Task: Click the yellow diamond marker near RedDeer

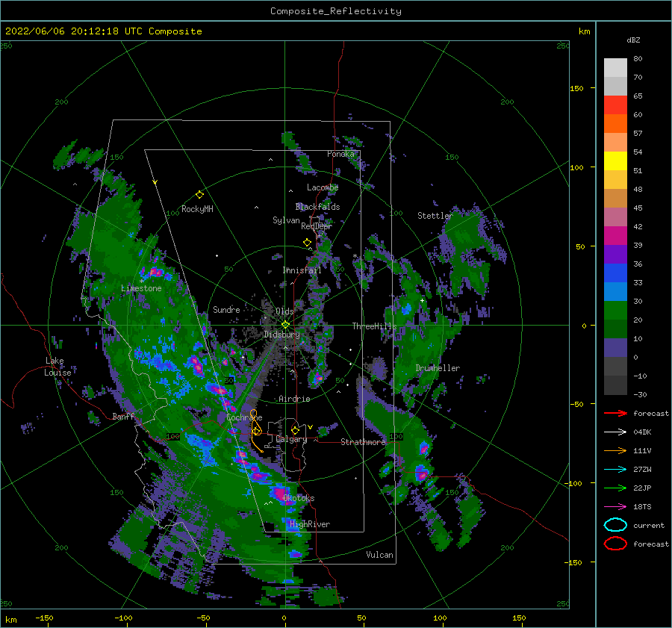Action: pos(308,243)
